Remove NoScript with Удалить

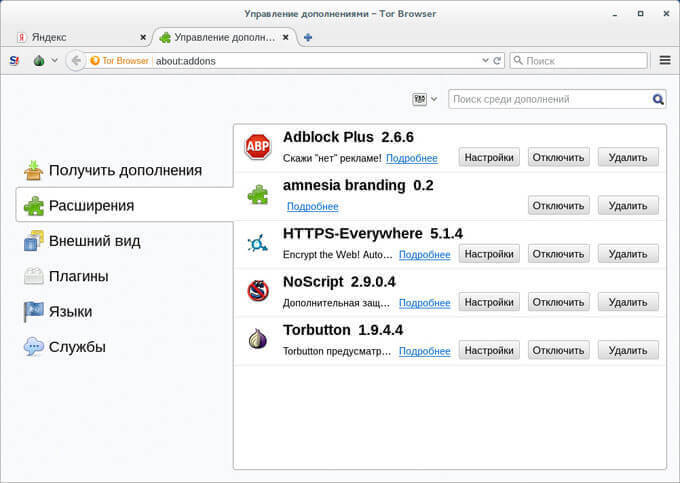point(628,302)
